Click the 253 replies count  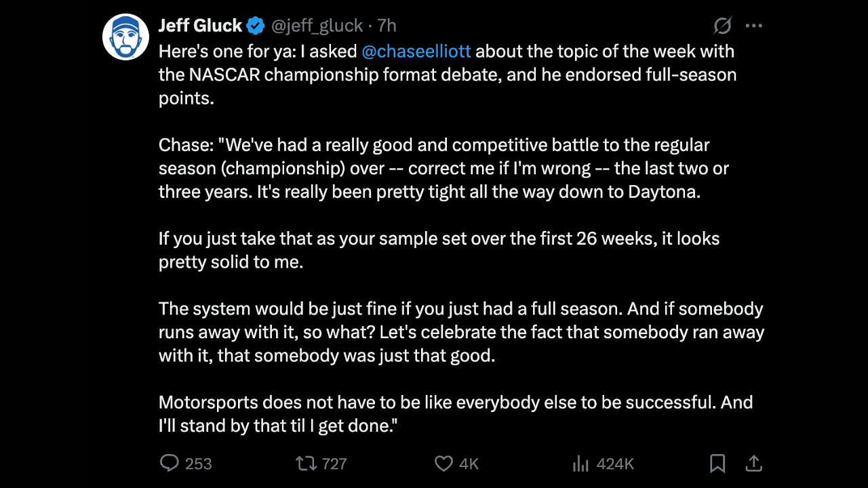(198, 464)
